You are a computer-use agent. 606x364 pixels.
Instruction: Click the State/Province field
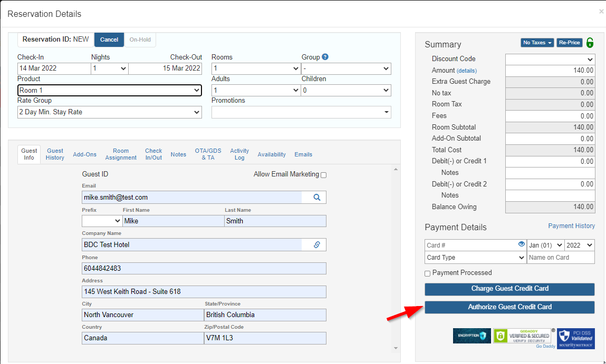265,314
